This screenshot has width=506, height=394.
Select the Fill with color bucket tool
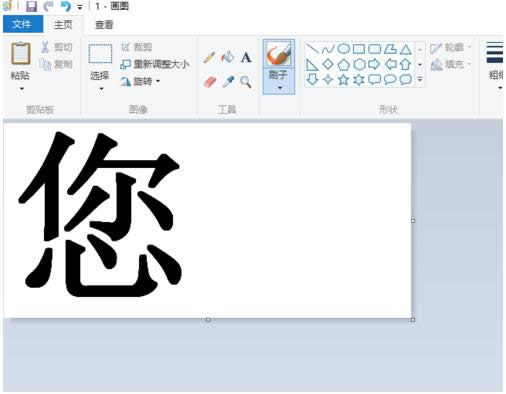click(228, 57)
